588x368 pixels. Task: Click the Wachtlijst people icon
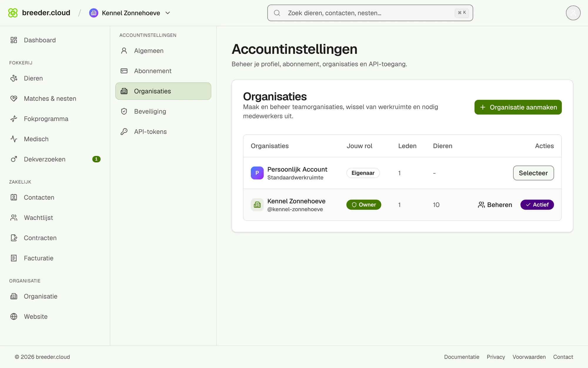point(14,218)
